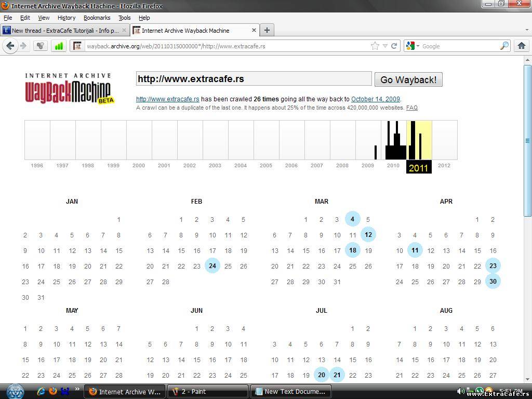The height and width of the screenshot is (399, 532).
Task: Open the March 4 snapshot
Action: [x=353, y=219]
